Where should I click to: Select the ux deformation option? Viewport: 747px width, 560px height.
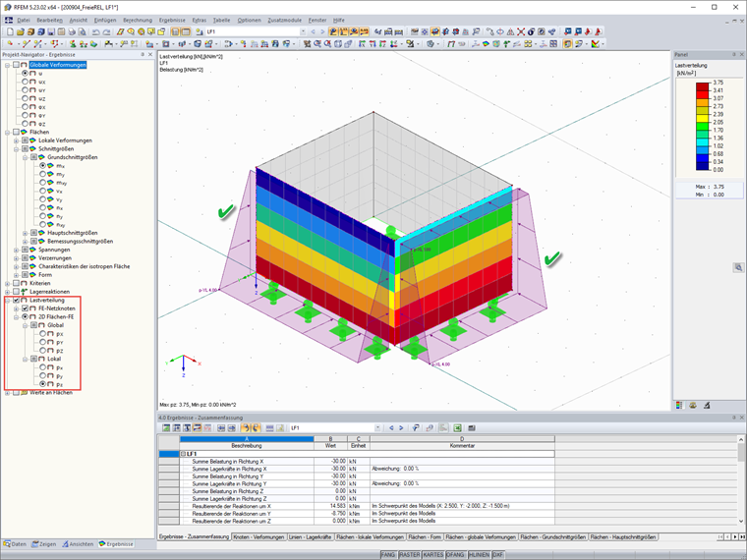tap(25, 82)
